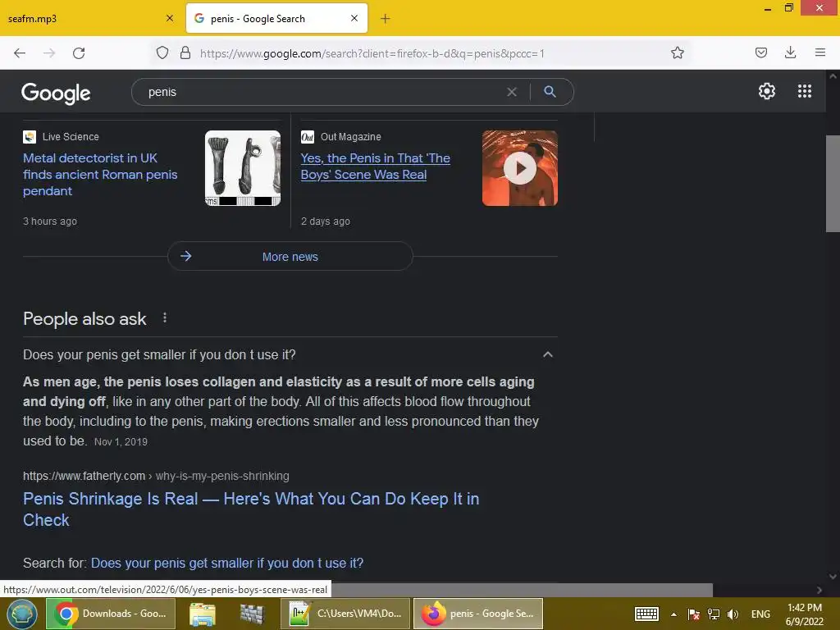Viewport: 840px width, 630px height.
Task: Select the Firefox taskbar button
Action: click(x=478, y=614)
